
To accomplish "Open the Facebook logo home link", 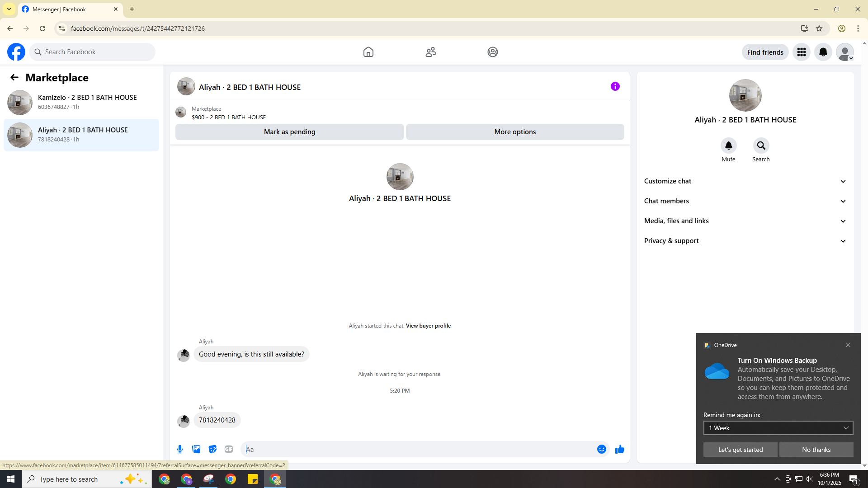I will click(16, 52).
